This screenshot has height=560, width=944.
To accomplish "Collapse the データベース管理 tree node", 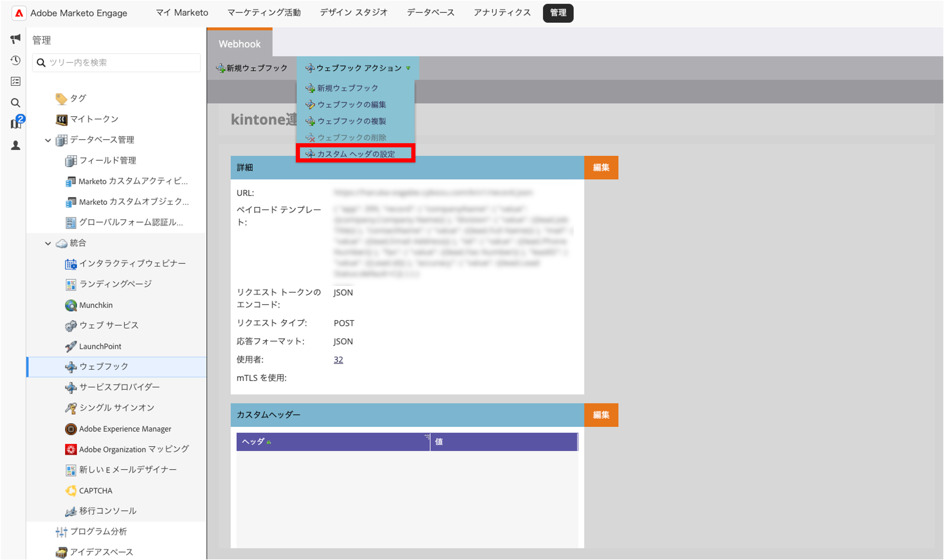I will click(x=48, y=140).
